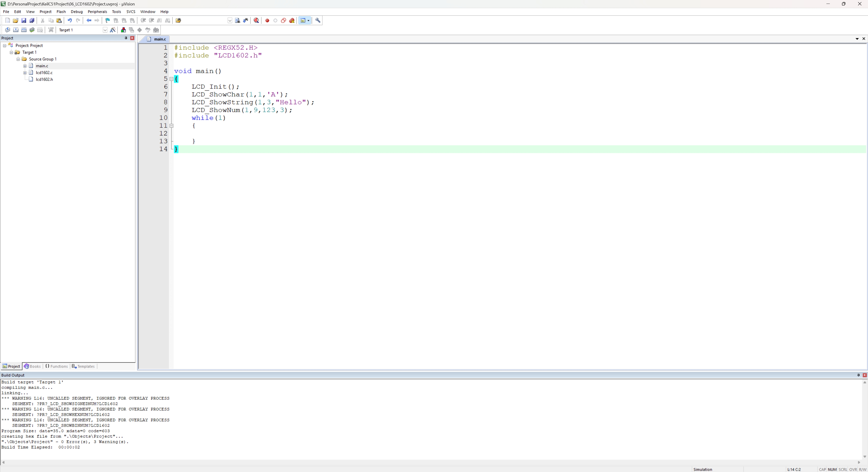
Task: Open the File menu
Action: pos(6,12)
